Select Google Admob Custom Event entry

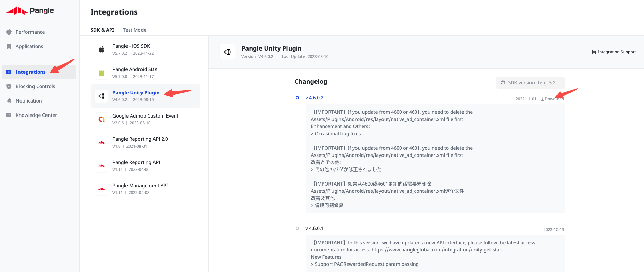pyautogui.click(x=145, y=119)
